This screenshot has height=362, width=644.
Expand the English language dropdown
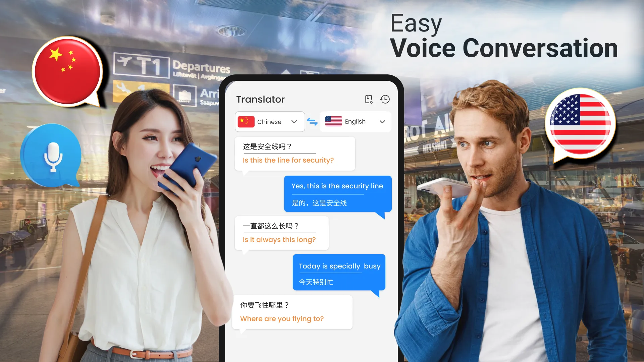pyautogui.click(x=382, y=121)
